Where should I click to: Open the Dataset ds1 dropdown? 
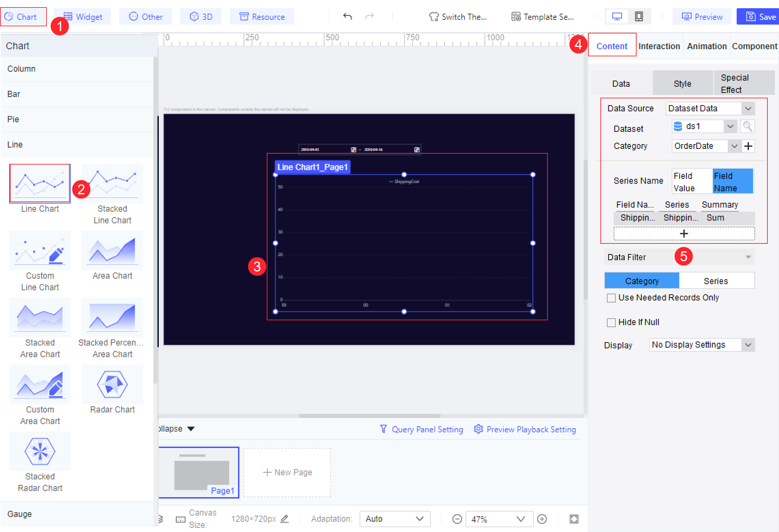[x=704, y=126]
